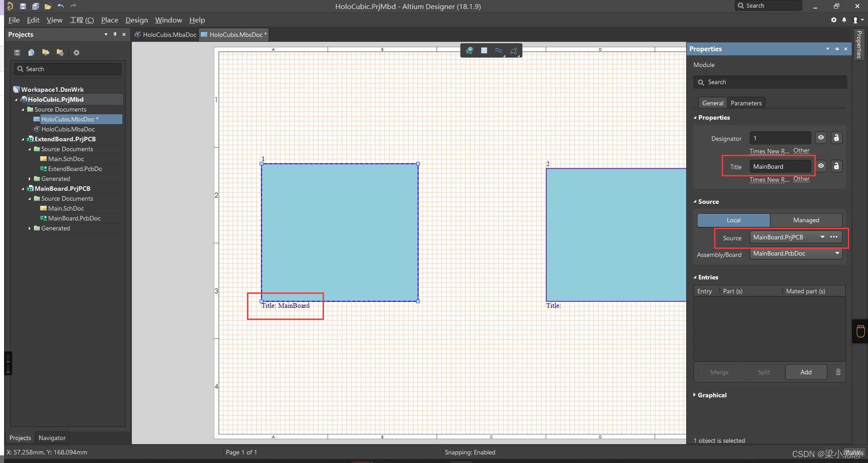The height and width of the screenshot is (463, 868).
Task: Toggle Designator visibility eye icon
Action: (821, 138)
